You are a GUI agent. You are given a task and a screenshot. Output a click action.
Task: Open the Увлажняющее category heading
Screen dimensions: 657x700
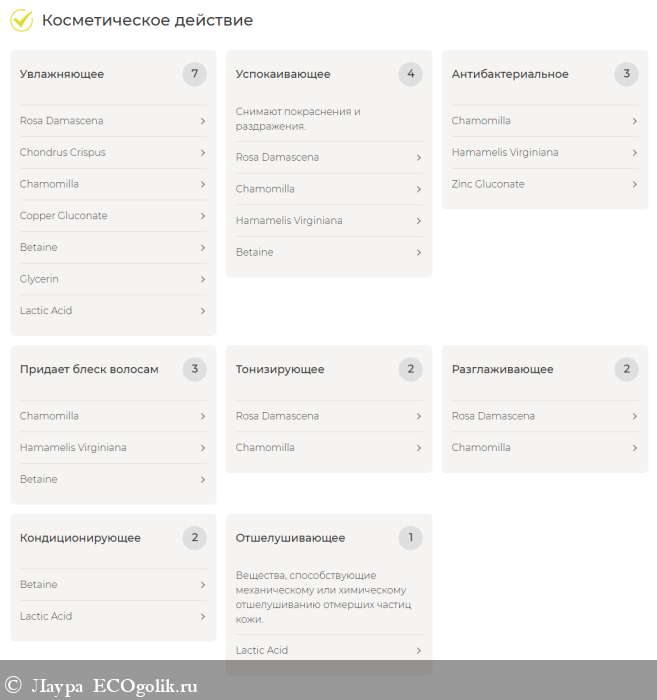tap(62, 74)
